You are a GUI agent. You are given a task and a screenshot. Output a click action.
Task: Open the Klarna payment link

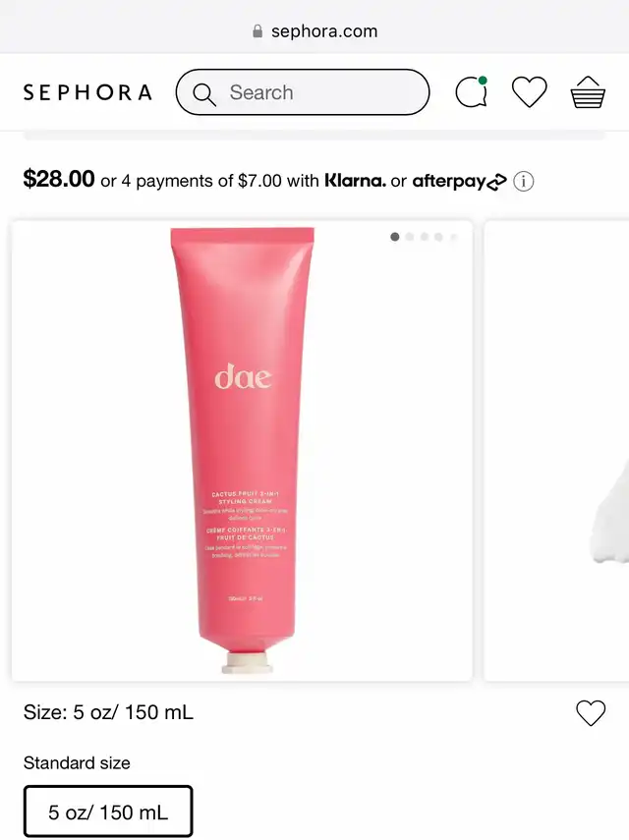pyautogui.click(x=355, y=181)
